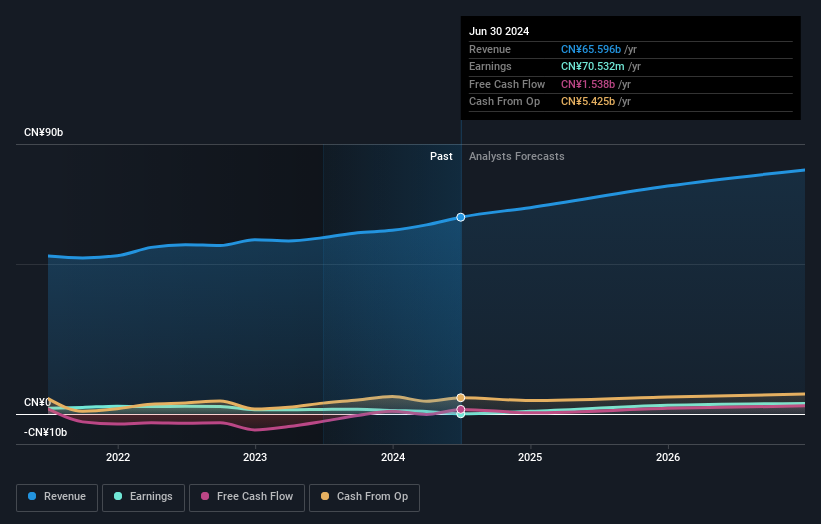Click the Cash From Op label in tooltip
The width and height of the screenshot is (821, 524).
(504, 102)
